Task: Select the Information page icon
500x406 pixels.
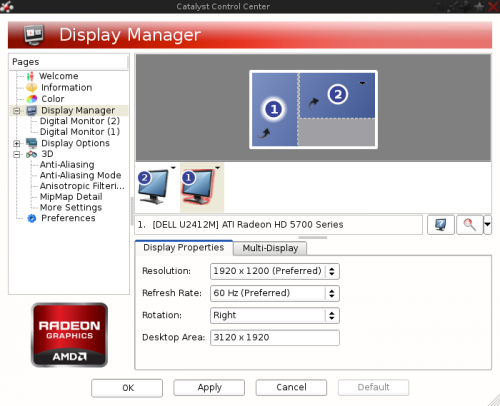Action: tap(31, 88)
